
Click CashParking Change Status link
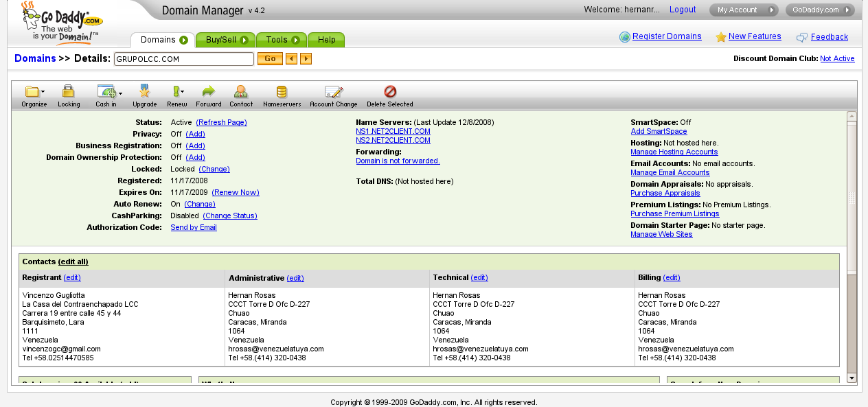[230, 216]
